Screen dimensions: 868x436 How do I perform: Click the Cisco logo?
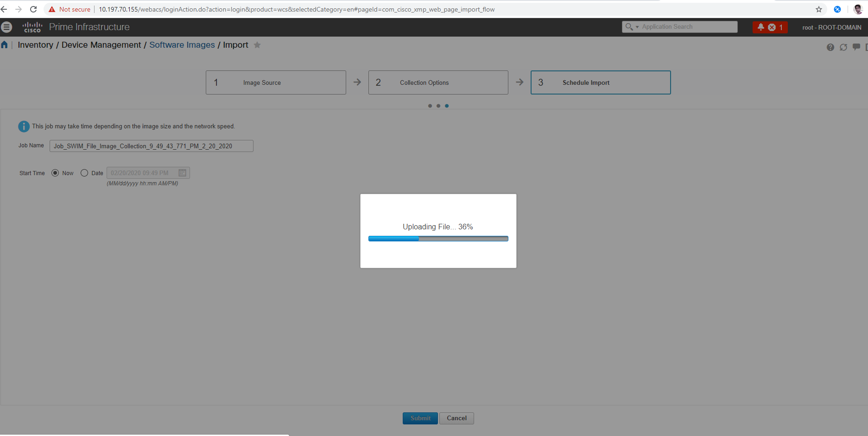tap(32, 27)
